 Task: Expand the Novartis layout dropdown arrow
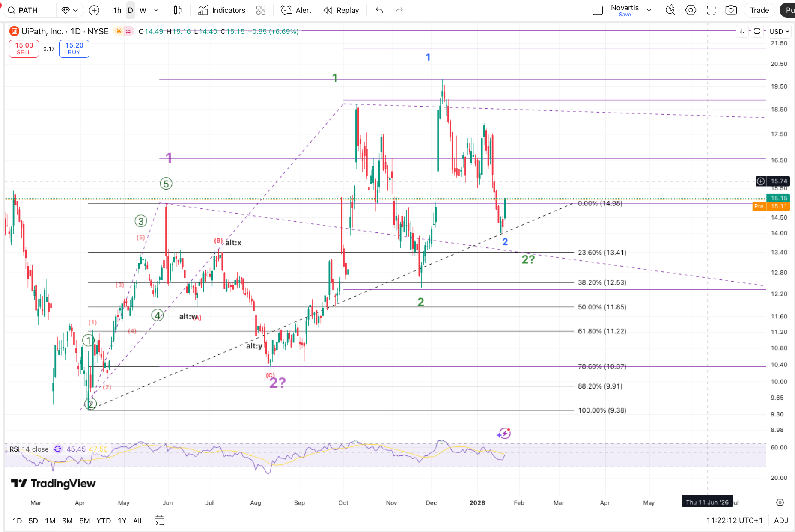click(x=649, y=10)
